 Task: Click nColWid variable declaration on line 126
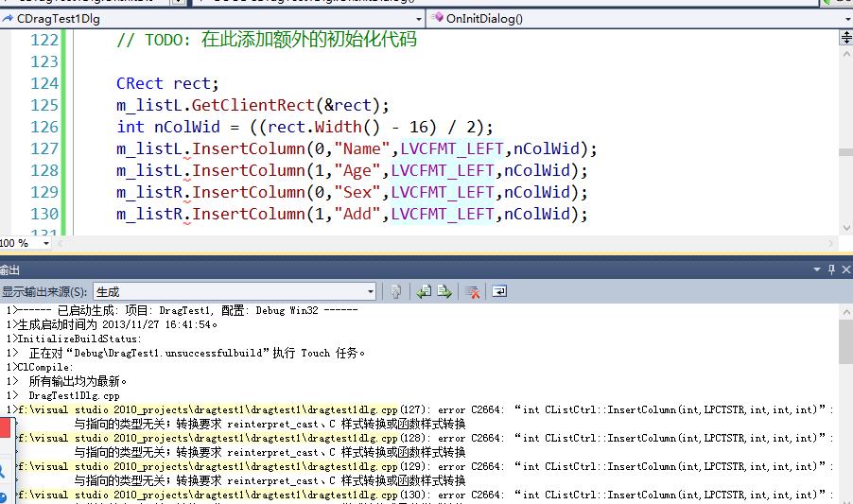[187, 127]
